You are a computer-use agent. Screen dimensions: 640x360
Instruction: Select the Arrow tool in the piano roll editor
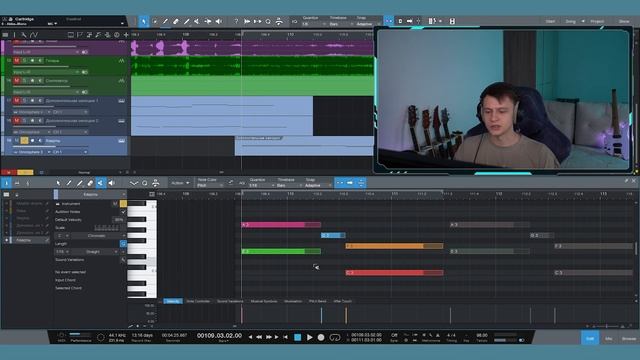[x=58, y=183]
